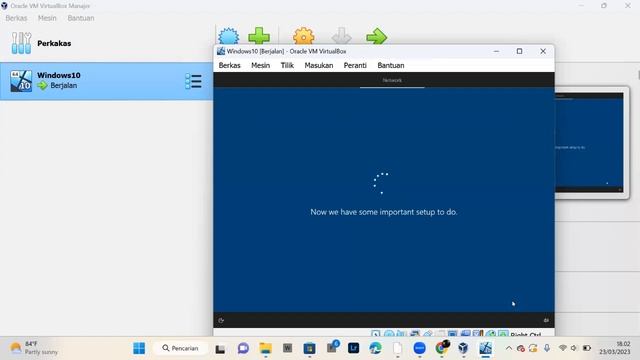The image size is (640, 360).
Task: Expand hidden system tray icons chevron
Action: tap(509, 348)
